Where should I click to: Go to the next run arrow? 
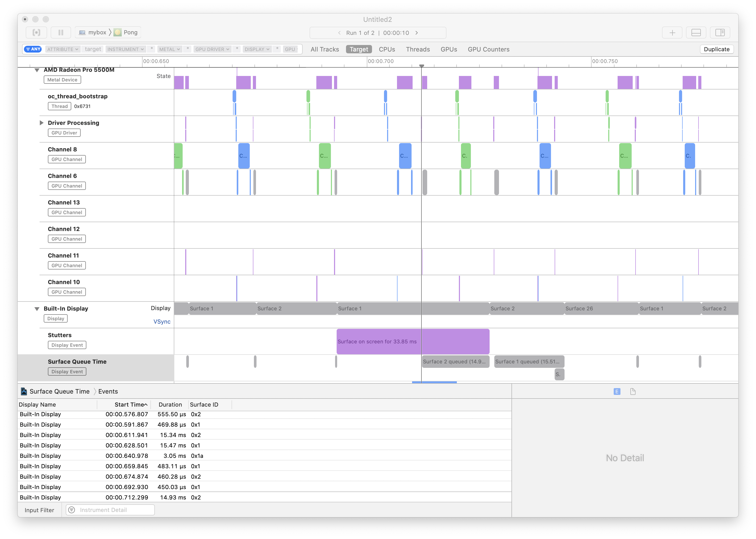click(417, 33)
